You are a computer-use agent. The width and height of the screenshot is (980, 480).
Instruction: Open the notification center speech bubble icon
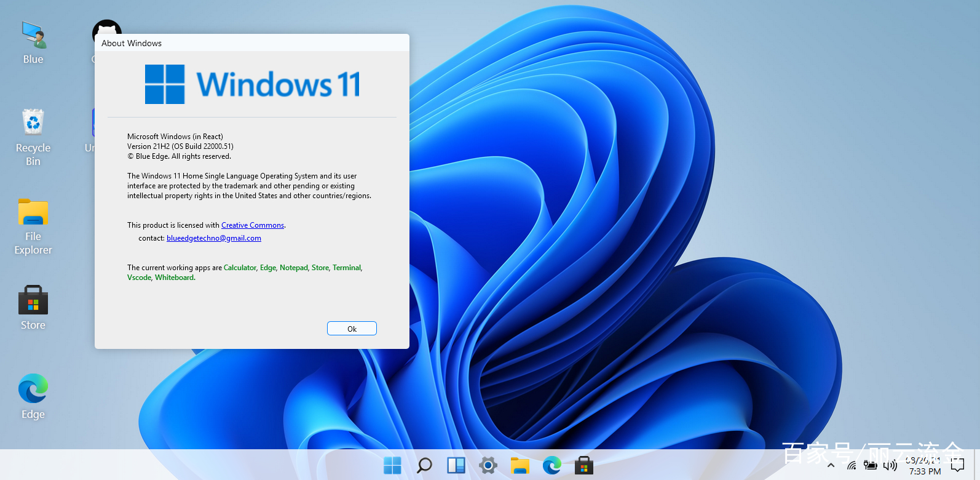click(x=957, y=466)
